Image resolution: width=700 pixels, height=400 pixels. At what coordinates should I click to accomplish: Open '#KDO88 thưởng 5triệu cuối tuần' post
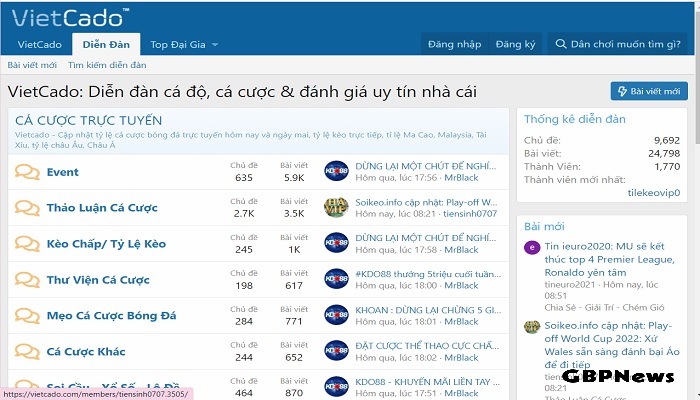click(428, 274)
